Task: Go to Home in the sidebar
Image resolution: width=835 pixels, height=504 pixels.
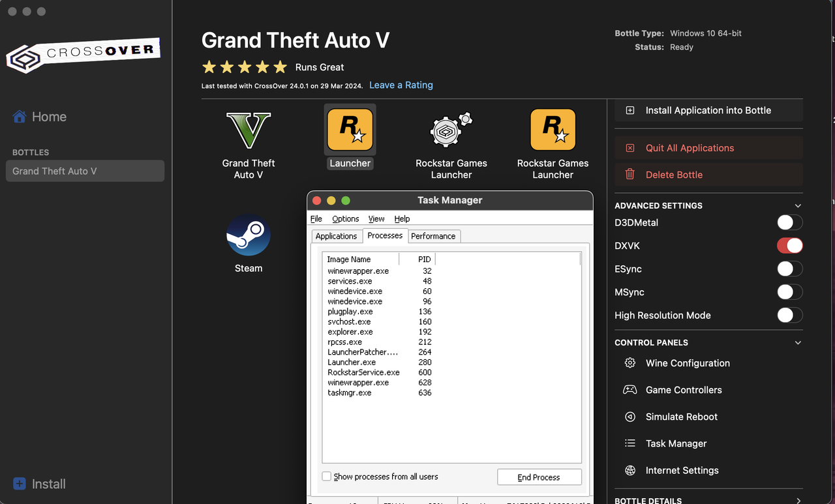Action: click(x=49, y=117)
